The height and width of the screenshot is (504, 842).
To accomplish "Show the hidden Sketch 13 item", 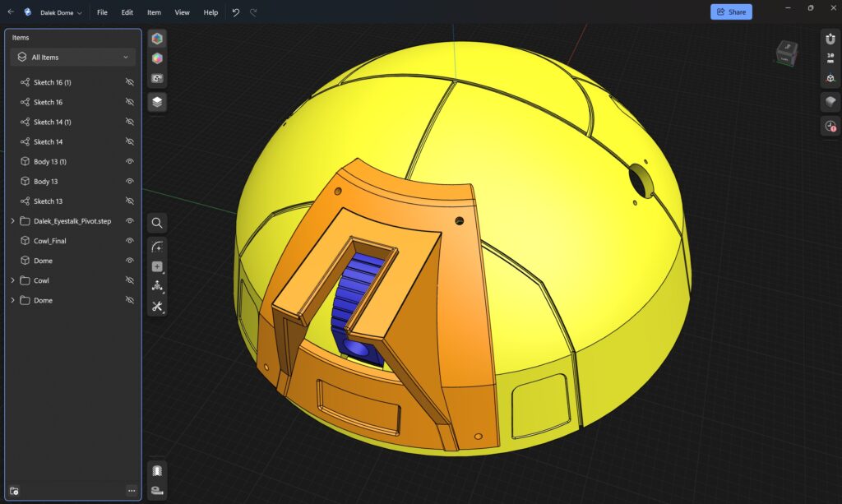I will 129,201.
